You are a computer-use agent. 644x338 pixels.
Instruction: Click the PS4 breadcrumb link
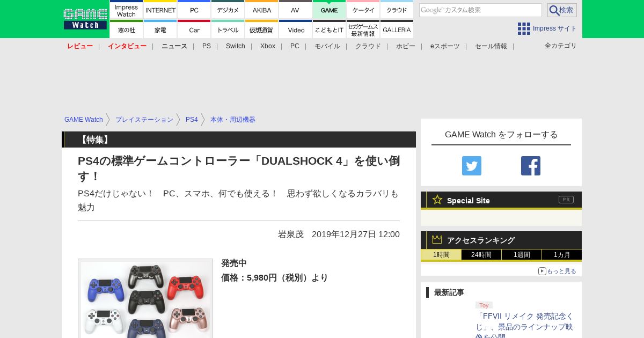[192, 120]
